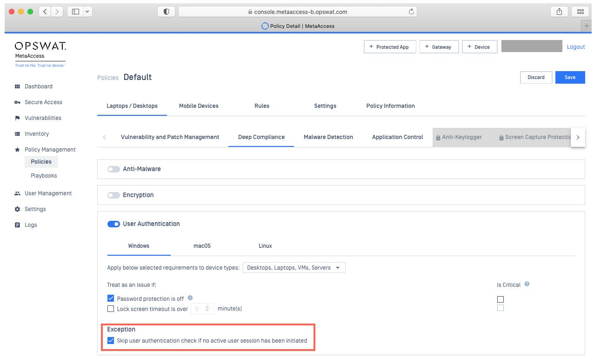
Task: Select macOS tab
Action: click(x=202, y=246)
